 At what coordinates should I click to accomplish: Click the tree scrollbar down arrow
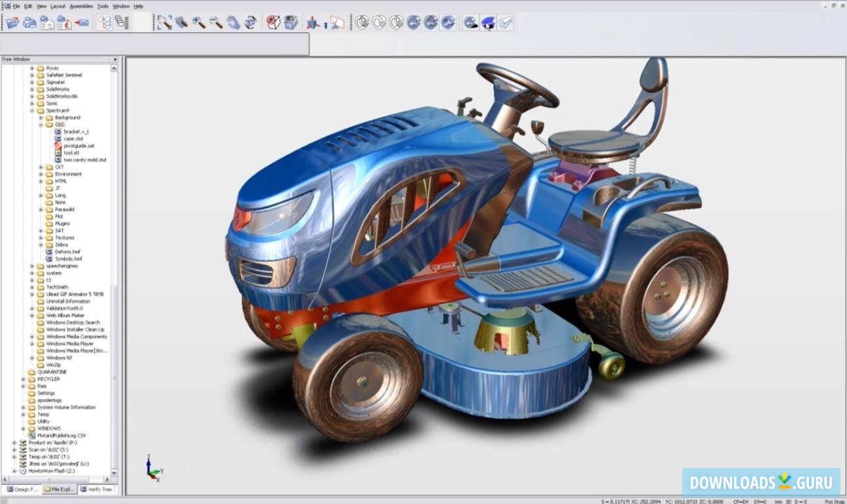(x=114, y=472)
